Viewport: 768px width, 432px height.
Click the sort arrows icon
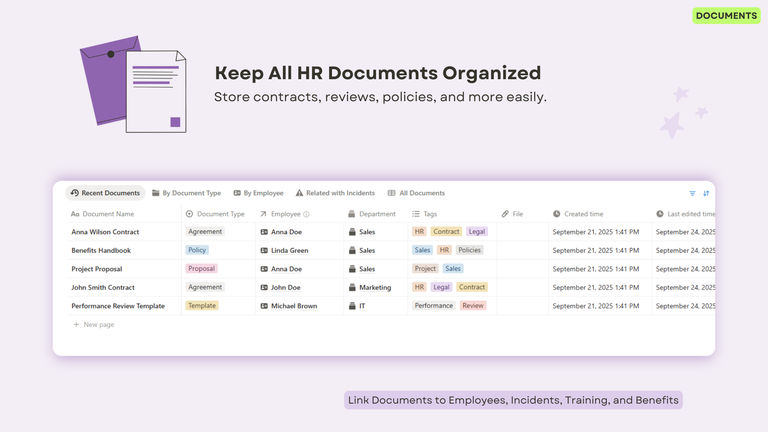pos(706,193)
